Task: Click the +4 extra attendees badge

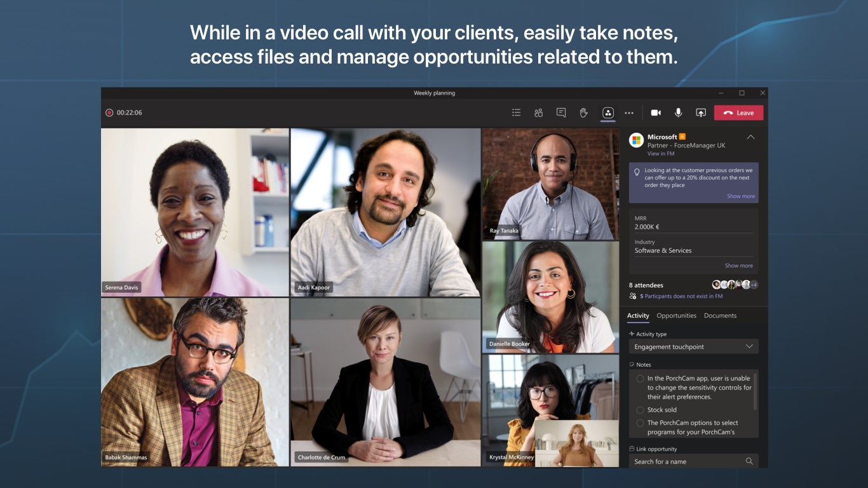Action: coord(754,285)
